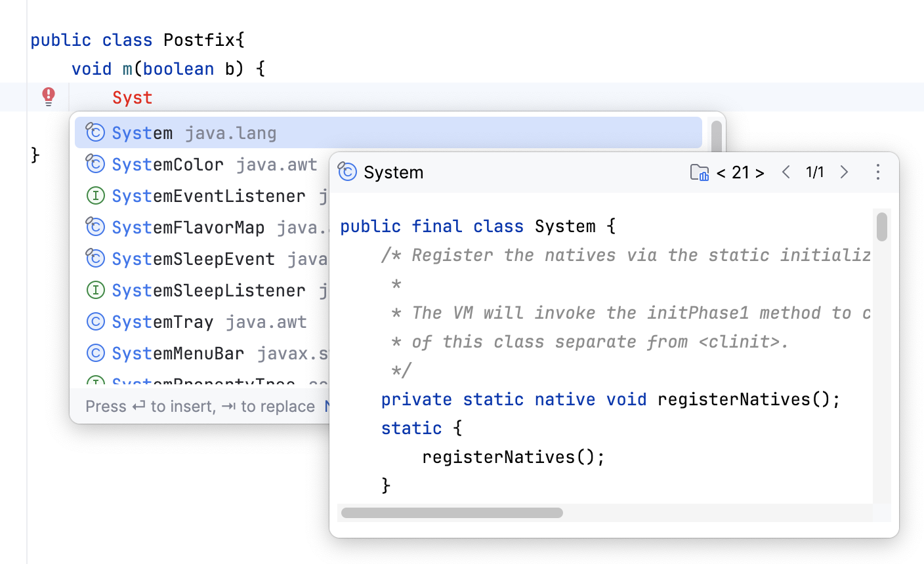The width and height of the screenshot is (924, 564).
Task: Click the "void m(boolean b) {" method line
Action: tap(169, 69)
